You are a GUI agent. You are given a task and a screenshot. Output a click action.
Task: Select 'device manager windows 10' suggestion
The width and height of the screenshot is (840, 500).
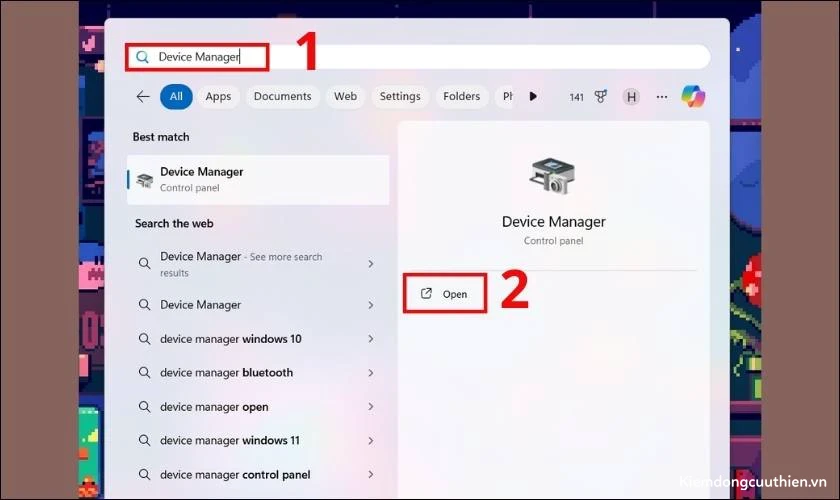click(x=258, y=339)
